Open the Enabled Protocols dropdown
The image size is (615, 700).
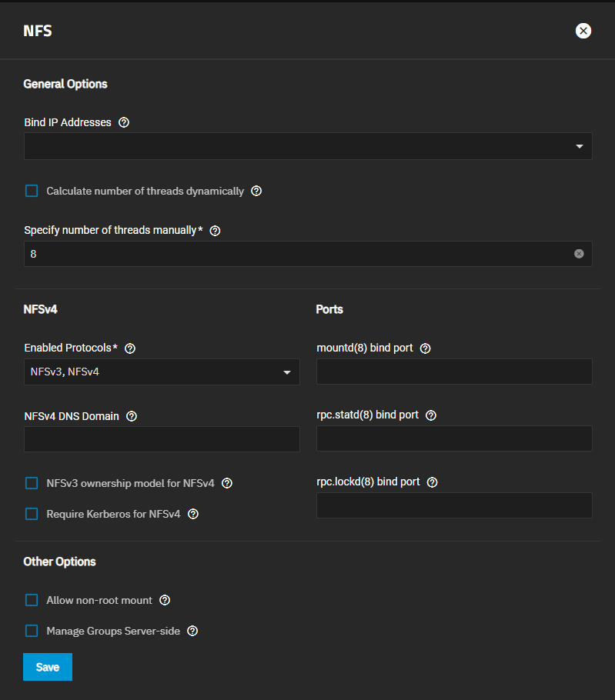[x=162, y=372]
